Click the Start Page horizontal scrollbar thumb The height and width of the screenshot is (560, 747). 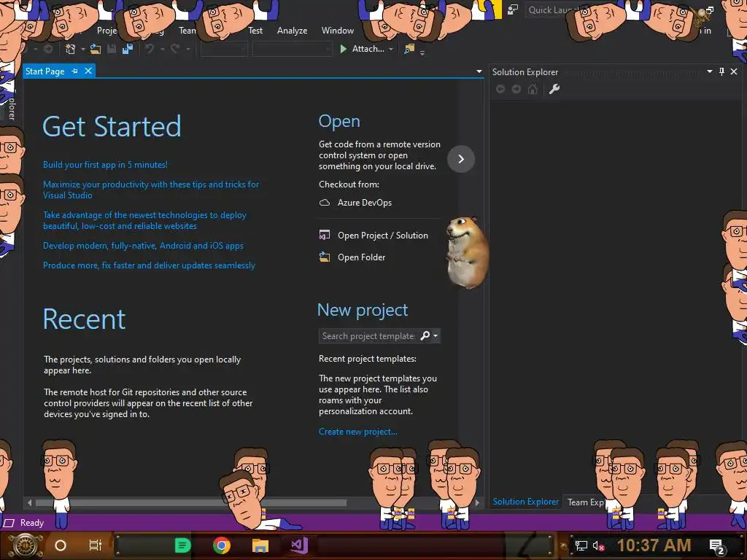coord(190,502)
